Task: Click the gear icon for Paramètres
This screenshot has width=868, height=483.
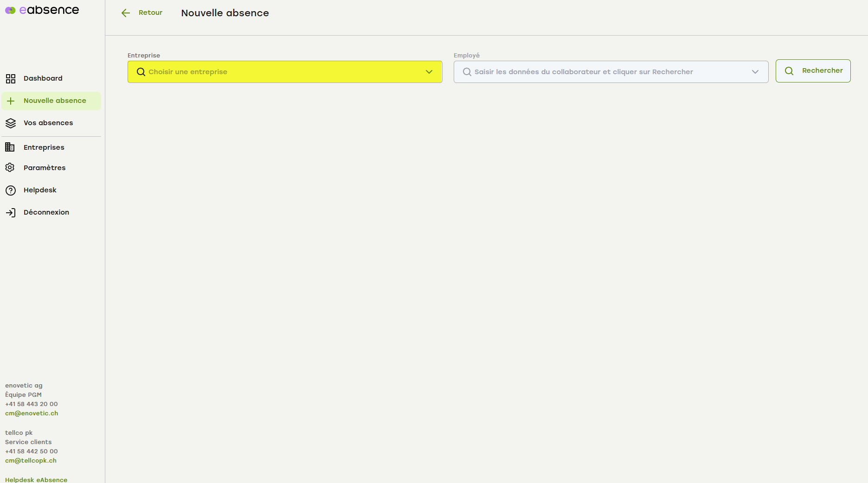Action: [x=10, y=168]
